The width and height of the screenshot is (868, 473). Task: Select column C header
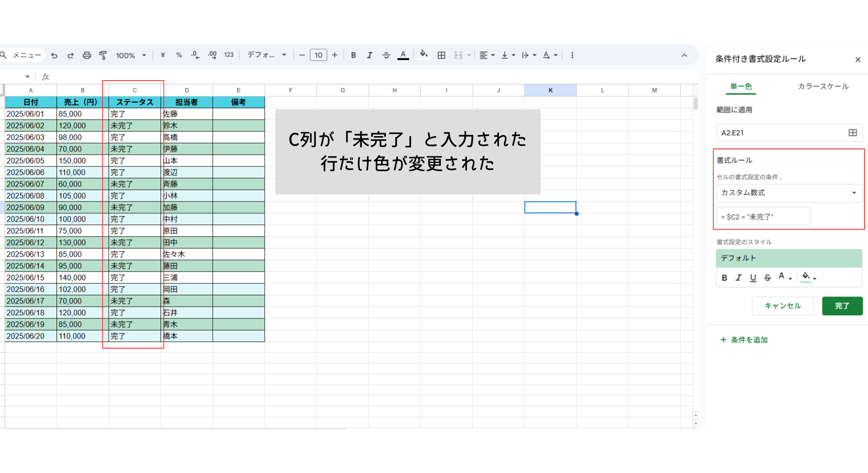[135, 90]
